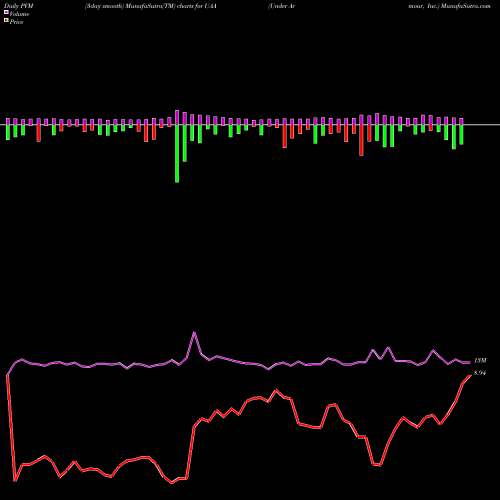
Task: Click the 'charts for UAA' title text
Action: click(197, 6)
